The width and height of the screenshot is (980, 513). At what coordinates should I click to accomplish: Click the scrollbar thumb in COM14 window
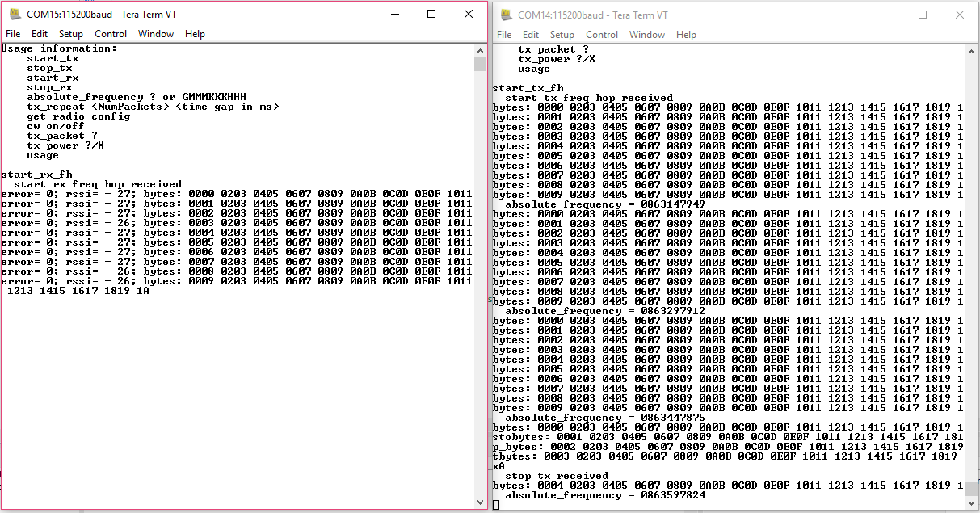[972, 489]
